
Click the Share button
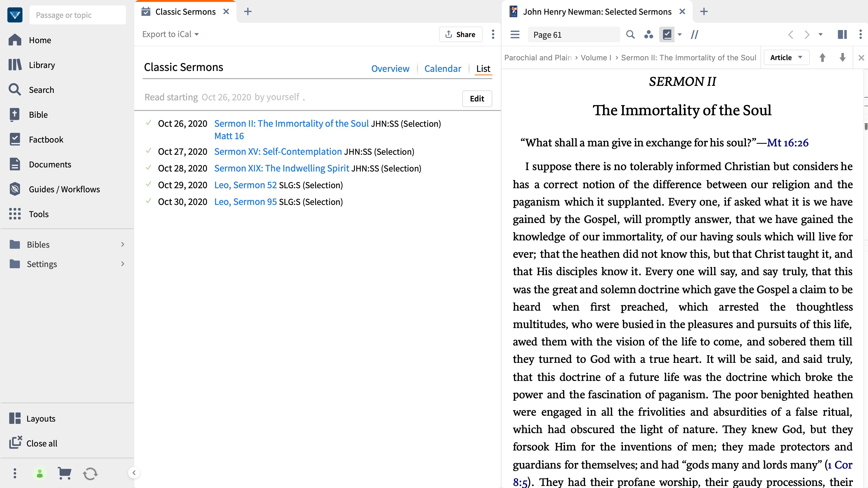(x=460, y=34)
